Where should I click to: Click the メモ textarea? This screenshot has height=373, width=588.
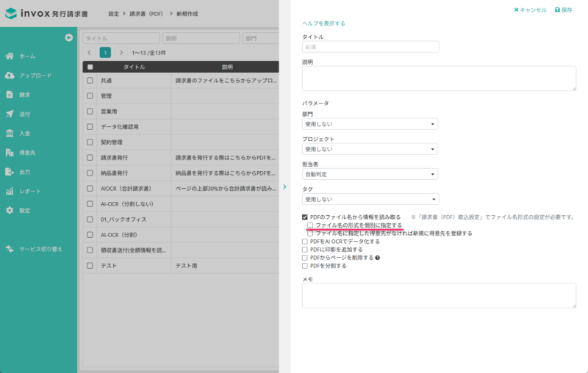click(439, 296)
